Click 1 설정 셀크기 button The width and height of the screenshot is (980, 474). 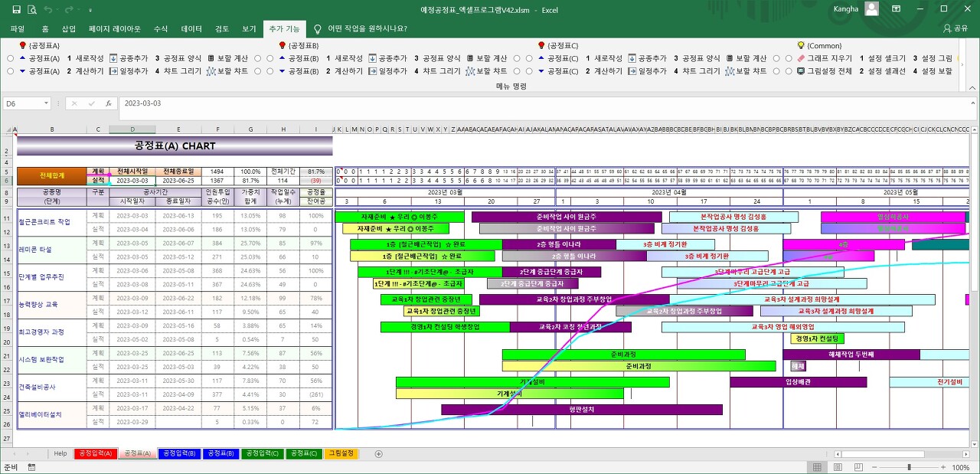pyautogui.click(x=882, y=58)
